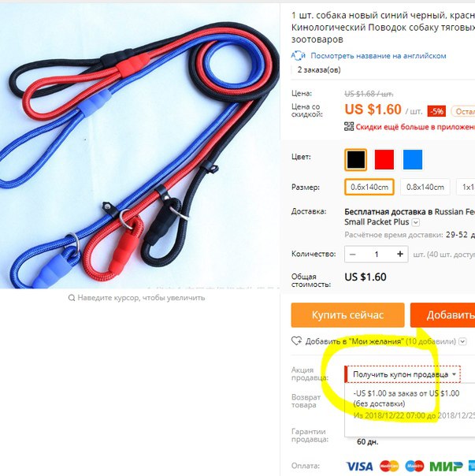The image size is (475, 476).
Task: Click the QR code icon for app discounts
Action: click(x=349, y=126)
